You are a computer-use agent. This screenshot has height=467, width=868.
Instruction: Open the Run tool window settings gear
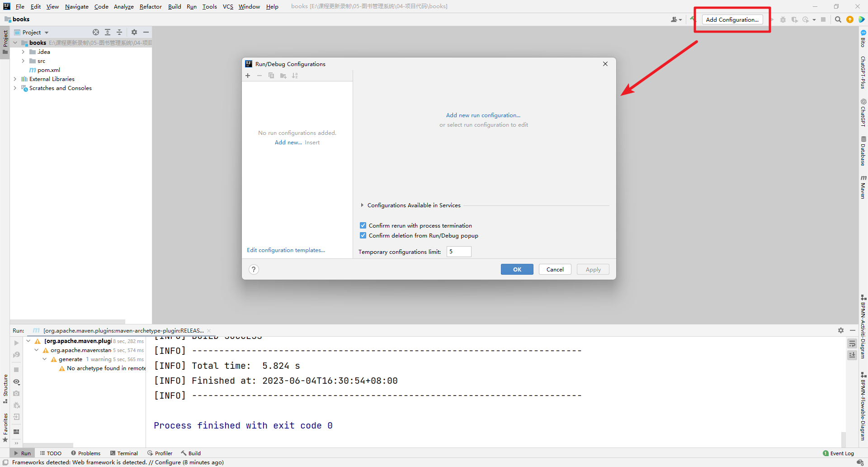pyautogui.click(x=840, y=330)
